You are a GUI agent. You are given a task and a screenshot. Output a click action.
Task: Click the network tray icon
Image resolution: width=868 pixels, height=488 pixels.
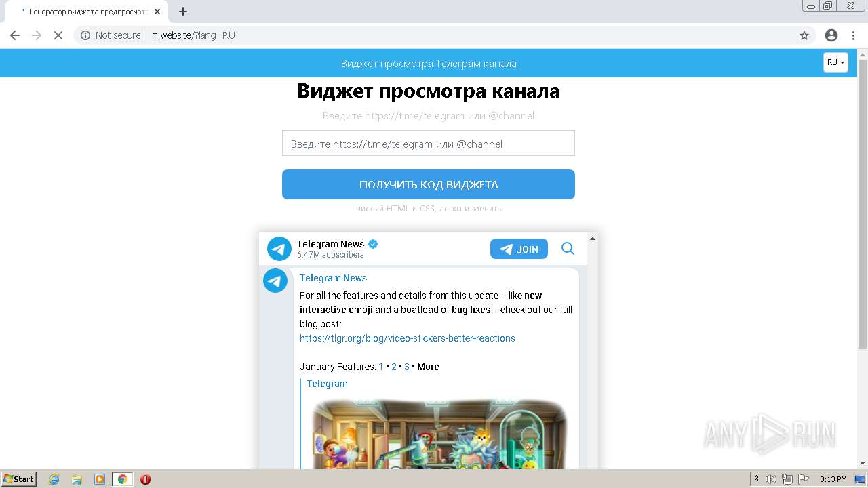(x=787, y=479)
